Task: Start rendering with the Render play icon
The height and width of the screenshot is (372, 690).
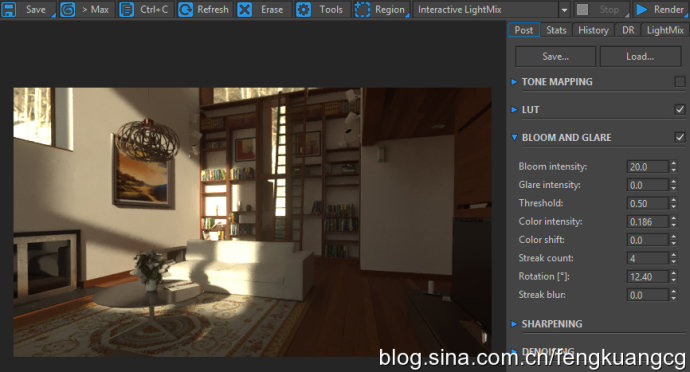Action: [x=642, y=9]
